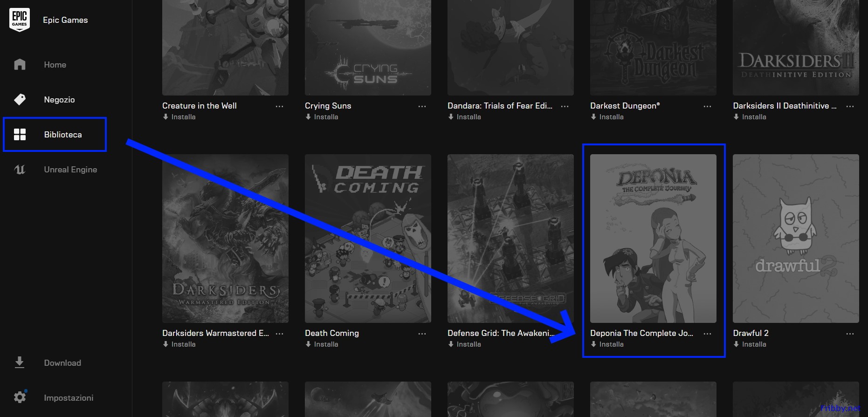Viewport: 868px width, 417px height.
Task: Click the Unreal Engine logo icon
Action: (x=20, y=170)
